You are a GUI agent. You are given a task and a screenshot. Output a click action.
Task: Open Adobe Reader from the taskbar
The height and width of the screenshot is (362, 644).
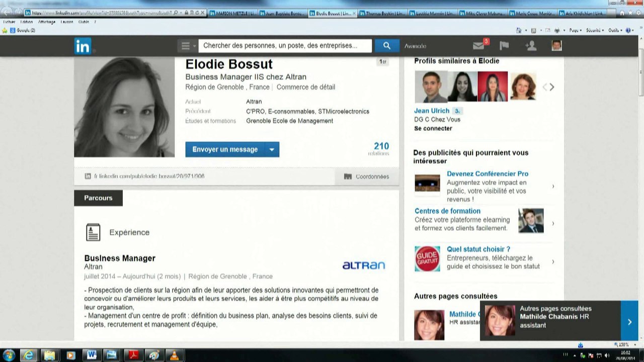click(x=133, y=355)
